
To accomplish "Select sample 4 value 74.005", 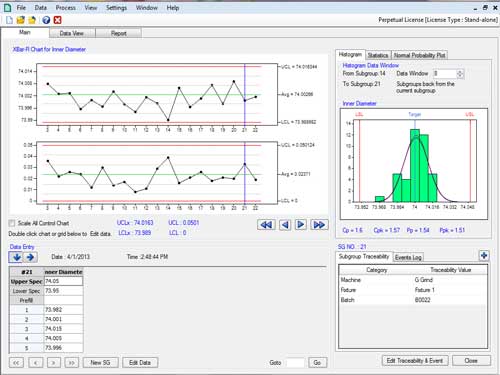I will 63,338.
